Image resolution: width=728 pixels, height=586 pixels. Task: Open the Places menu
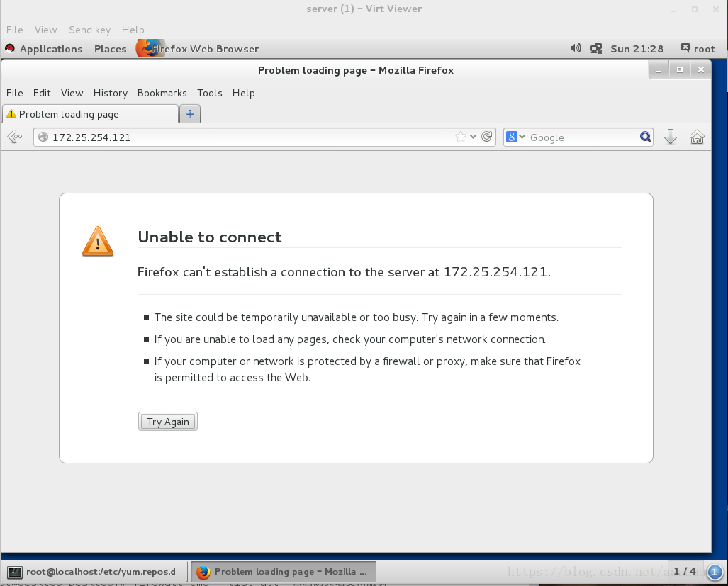click(x=110, y=49)
